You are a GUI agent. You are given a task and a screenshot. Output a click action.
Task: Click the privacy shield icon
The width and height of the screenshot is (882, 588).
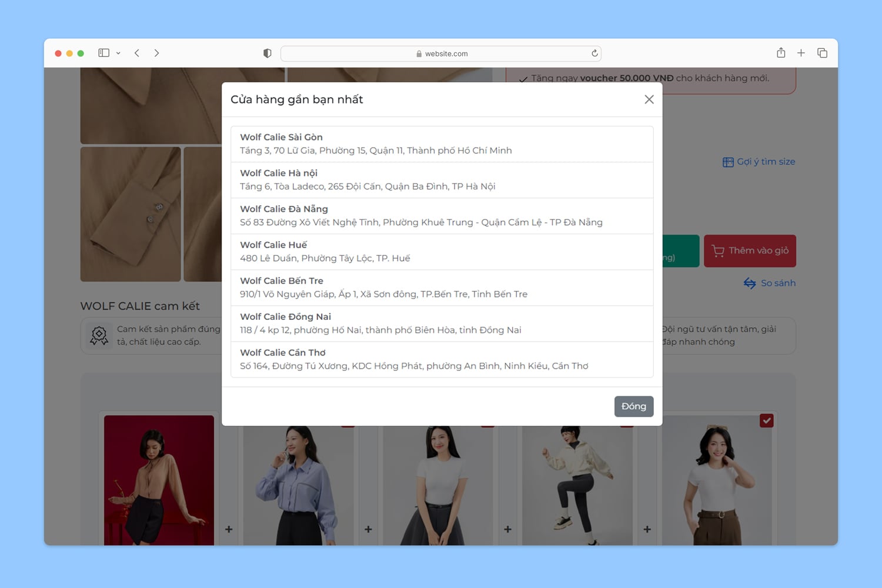268,54
